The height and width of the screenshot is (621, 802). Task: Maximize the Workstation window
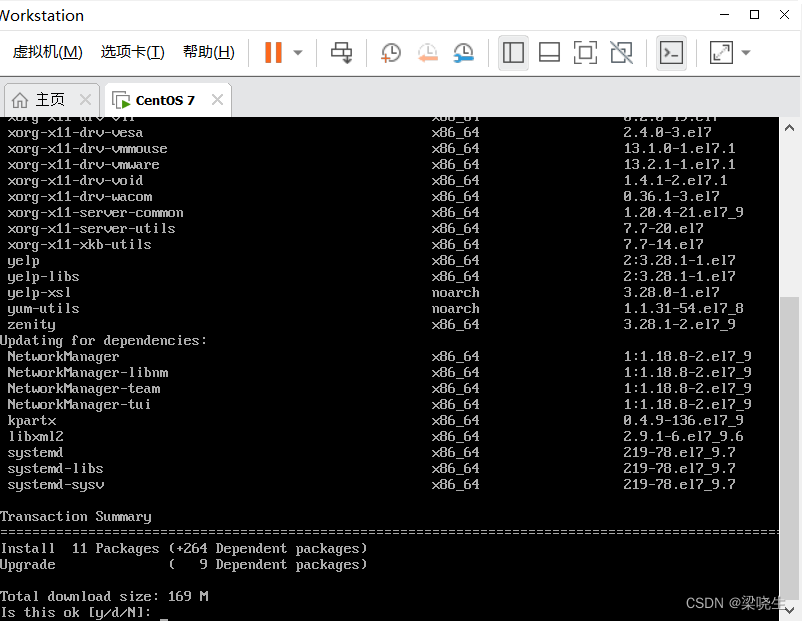pyautogui.click(x=754, y=14)
